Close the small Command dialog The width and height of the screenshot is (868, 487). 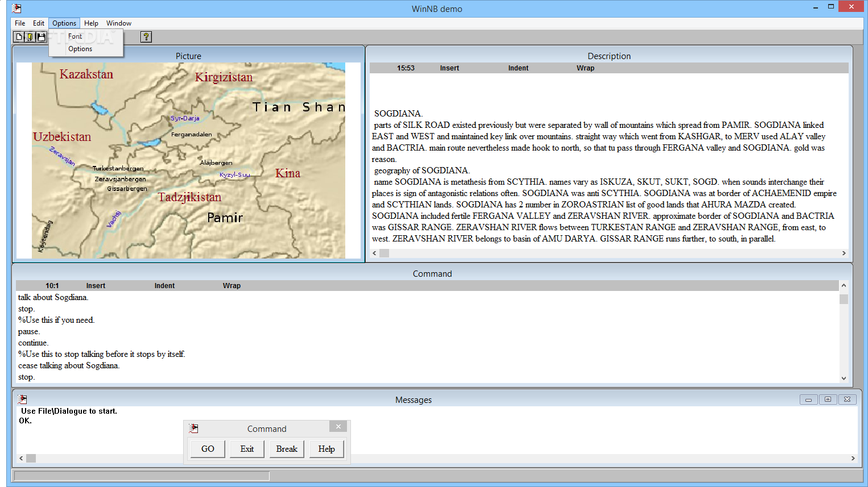(338, 427)
